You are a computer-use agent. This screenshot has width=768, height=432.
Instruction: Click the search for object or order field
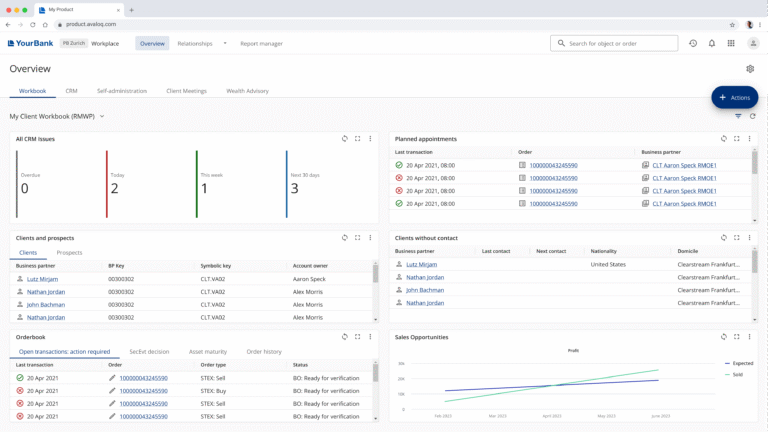[614, 43]
